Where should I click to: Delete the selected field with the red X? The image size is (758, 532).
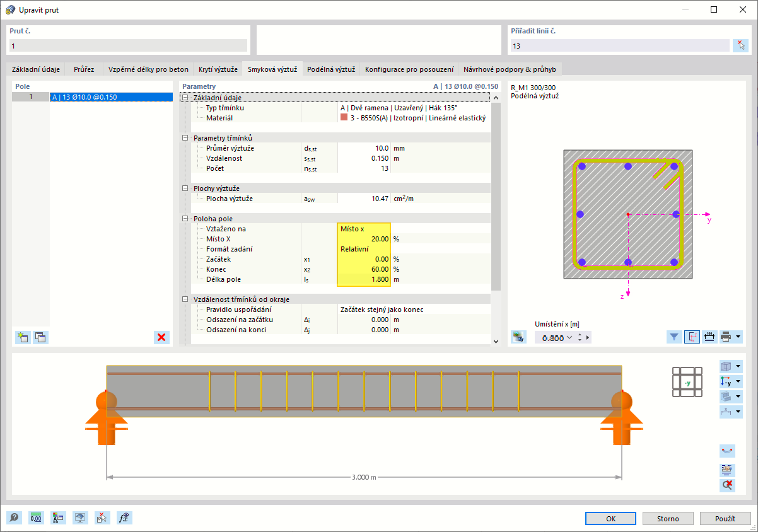coord(162,337)
